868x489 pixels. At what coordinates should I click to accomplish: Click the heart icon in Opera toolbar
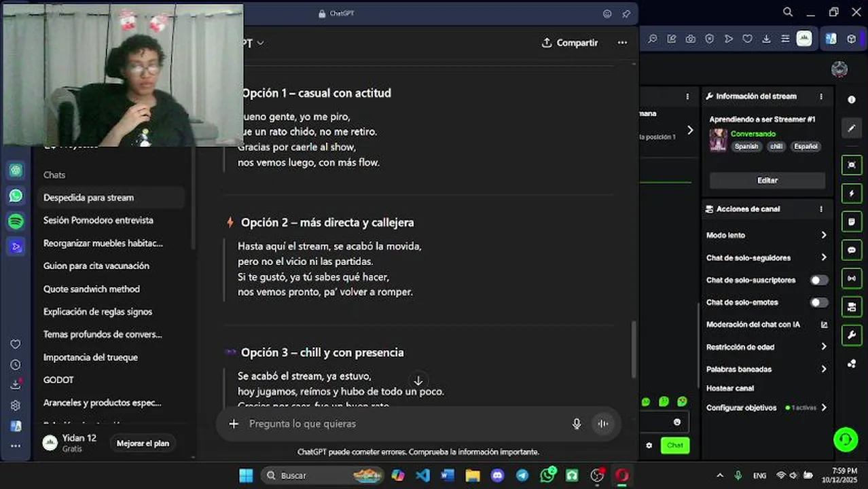[748, 39]
